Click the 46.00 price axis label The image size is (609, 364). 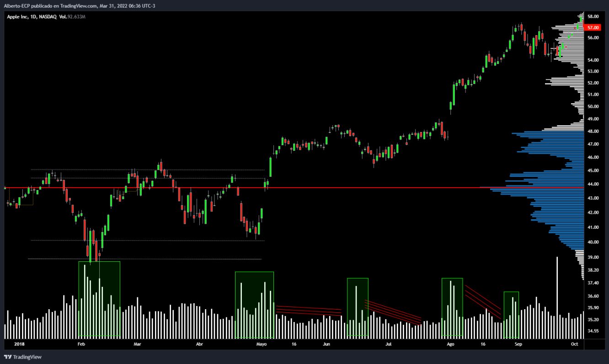coord(593,158)
